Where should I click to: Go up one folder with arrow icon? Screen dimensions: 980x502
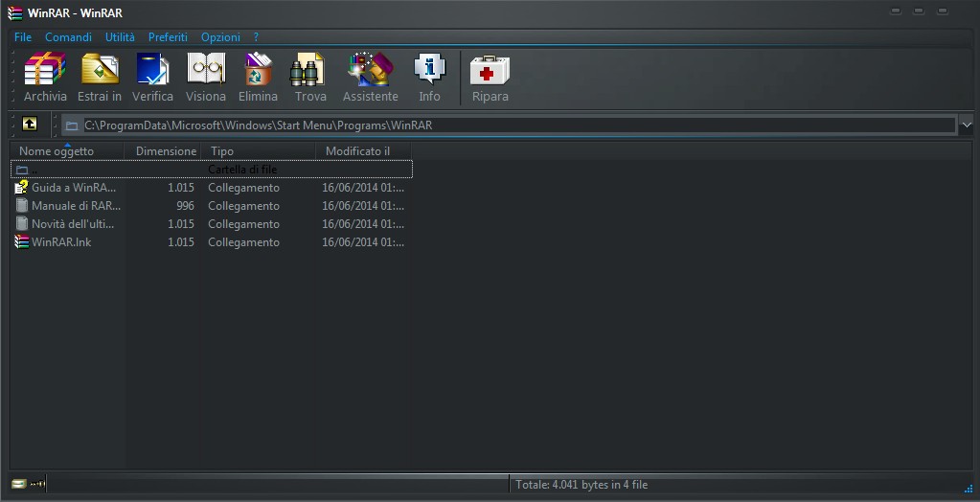click(x=30, y=124)
